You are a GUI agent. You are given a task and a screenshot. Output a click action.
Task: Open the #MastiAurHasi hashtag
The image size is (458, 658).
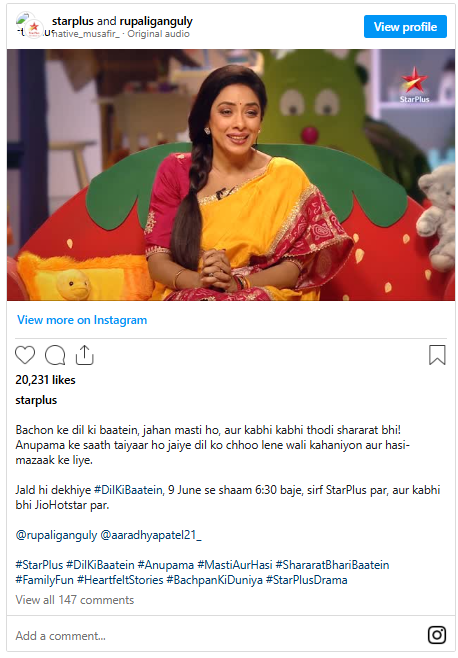(x=235, y=565)
